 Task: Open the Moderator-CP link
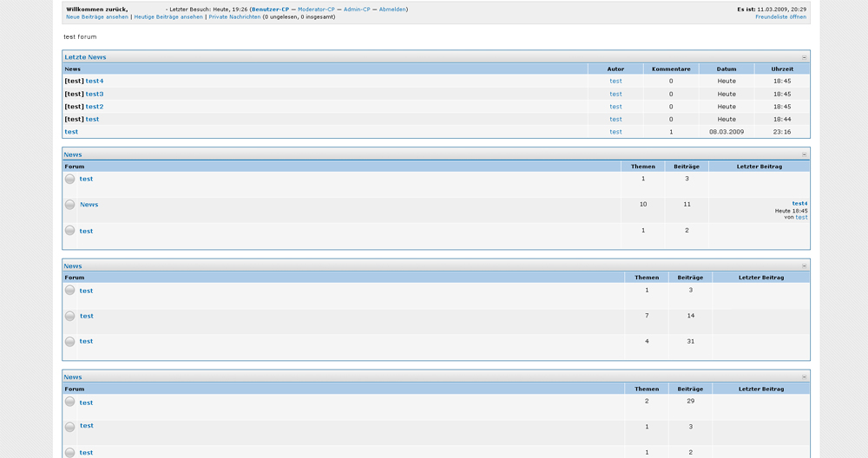[316, 10]
